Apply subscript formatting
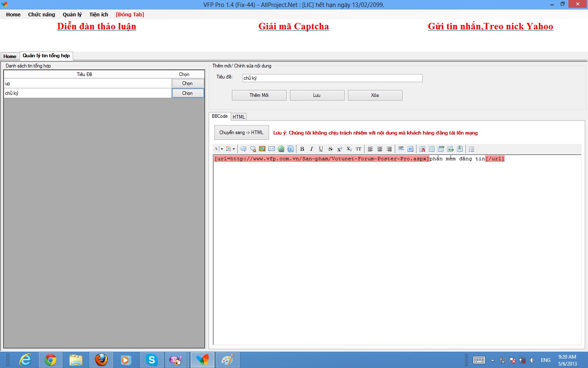 (x=349, y=149)
